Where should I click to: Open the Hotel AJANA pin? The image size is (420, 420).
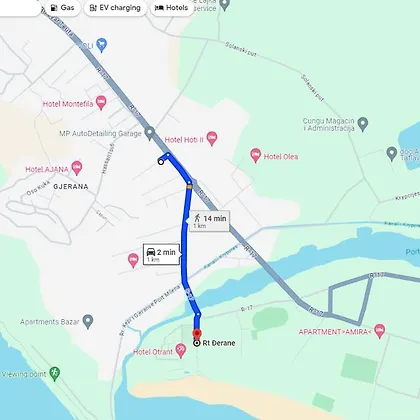tap(77, 168)
